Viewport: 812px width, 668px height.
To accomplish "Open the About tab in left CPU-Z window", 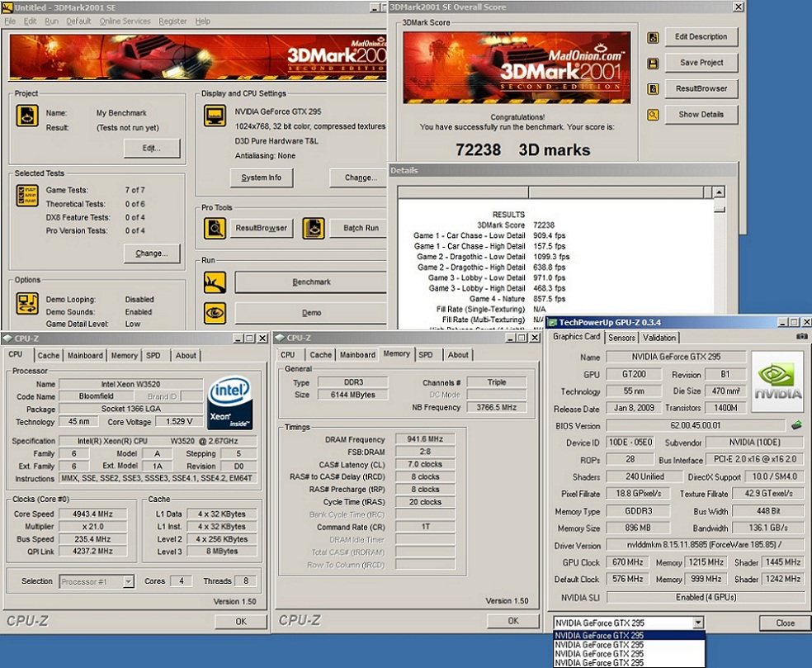I will [186, 356].
